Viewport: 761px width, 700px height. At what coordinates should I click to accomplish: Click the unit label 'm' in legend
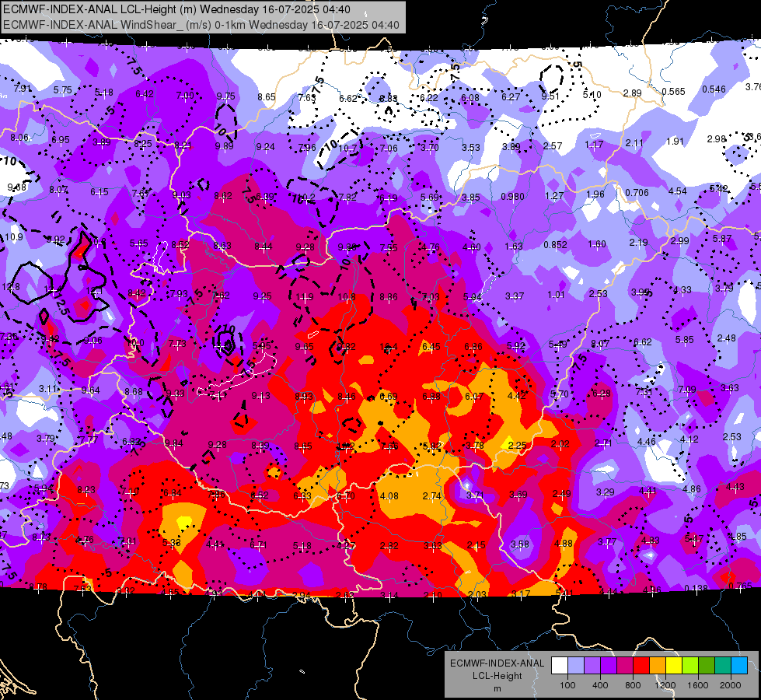click(x=497, y=689)
